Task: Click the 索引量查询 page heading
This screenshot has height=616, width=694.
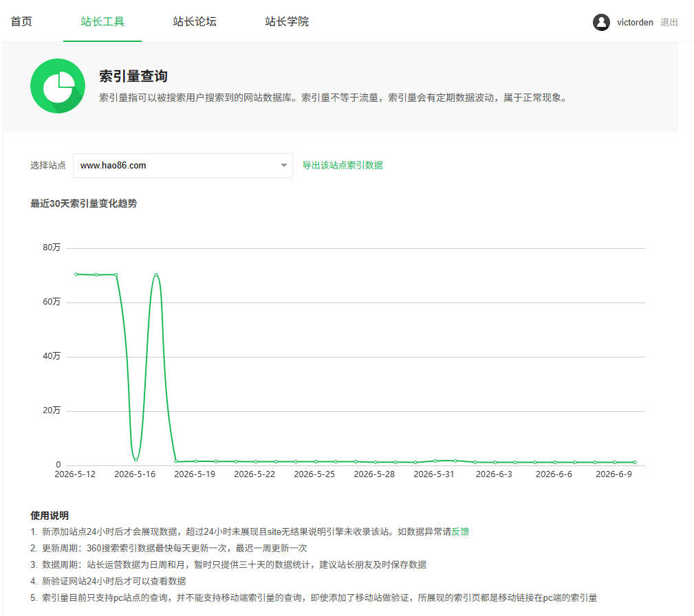Action: (x=133, y=76)
